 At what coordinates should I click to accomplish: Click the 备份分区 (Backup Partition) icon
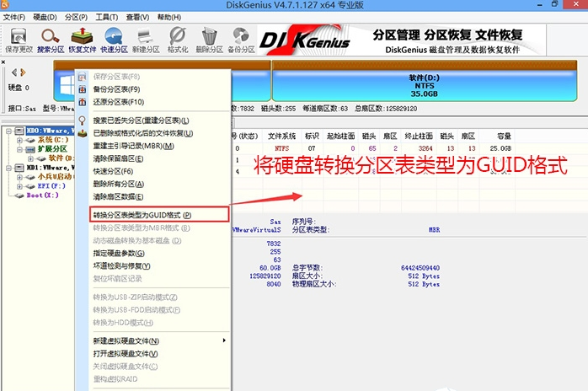click(241, 39)
